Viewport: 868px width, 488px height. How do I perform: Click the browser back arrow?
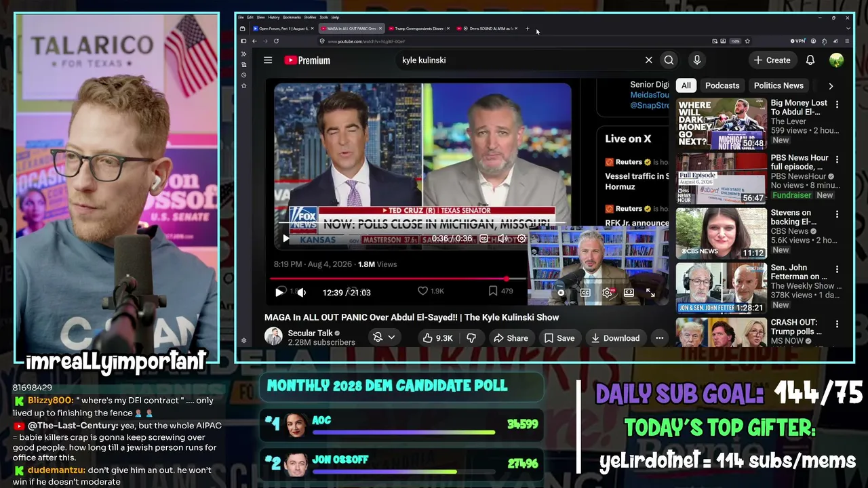point(254,41)
